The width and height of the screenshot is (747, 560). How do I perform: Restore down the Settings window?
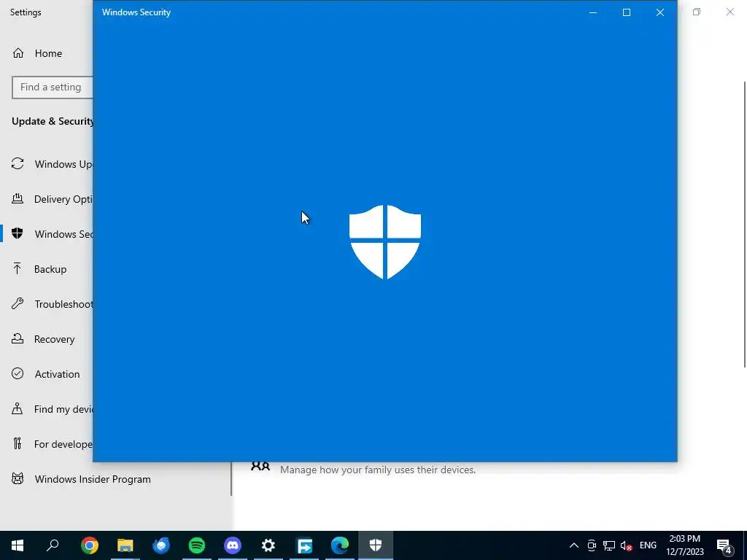click(697, 12)
